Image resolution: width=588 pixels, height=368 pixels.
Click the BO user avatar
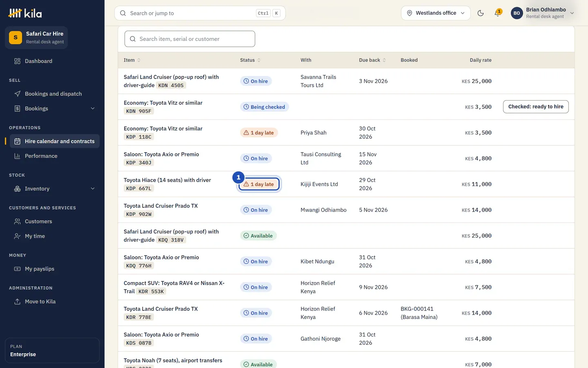pyautogui.click(x=517, y=13)
